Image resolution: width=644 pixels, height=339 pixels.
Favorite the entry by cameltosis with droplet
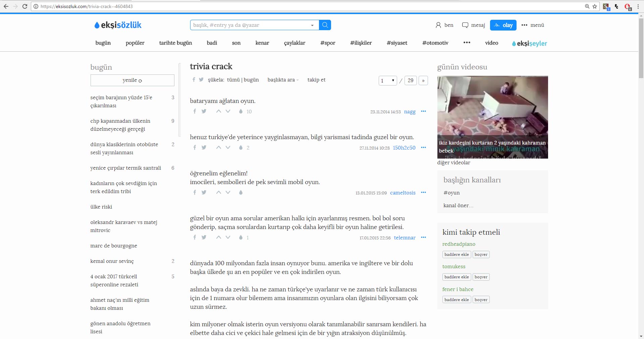pyautogui.click(x=240, y=192)
